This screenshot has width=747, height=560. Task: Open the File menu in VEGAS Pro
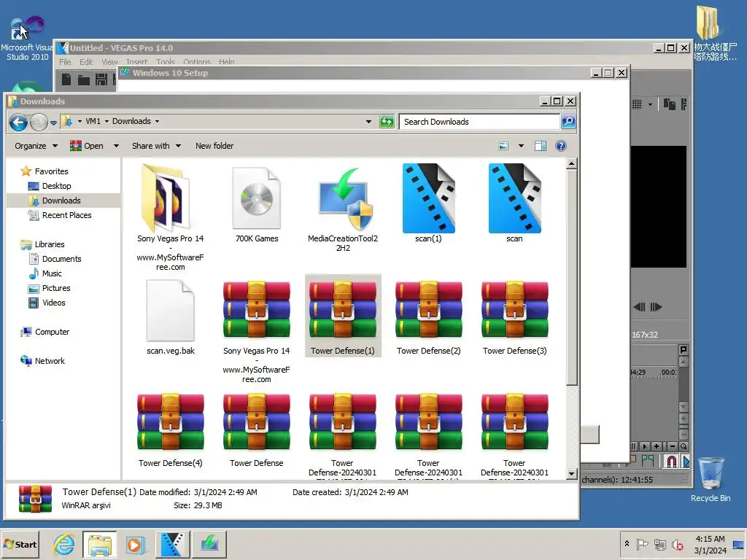tap(65, 62)
